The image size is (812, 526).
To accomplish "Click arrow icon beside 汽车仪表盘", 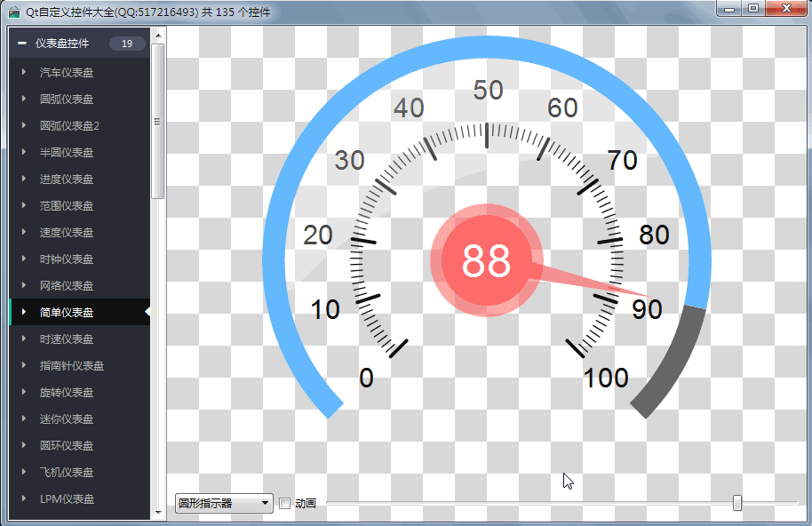I will pyautogui.click(x=24, y=72).
